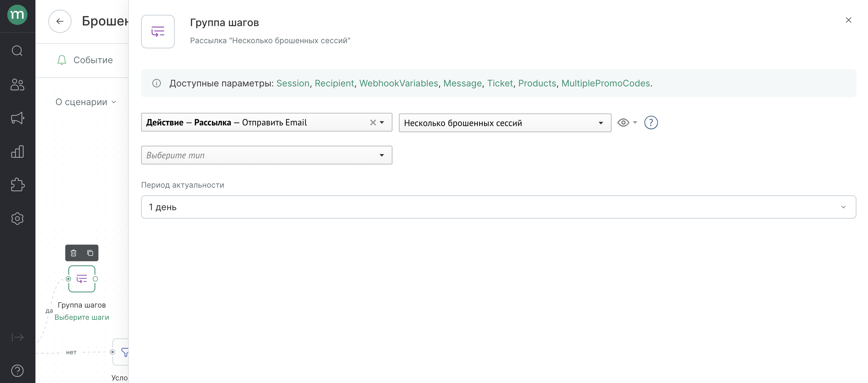Click the right connector of Группа шагов node

coord(95,279)
